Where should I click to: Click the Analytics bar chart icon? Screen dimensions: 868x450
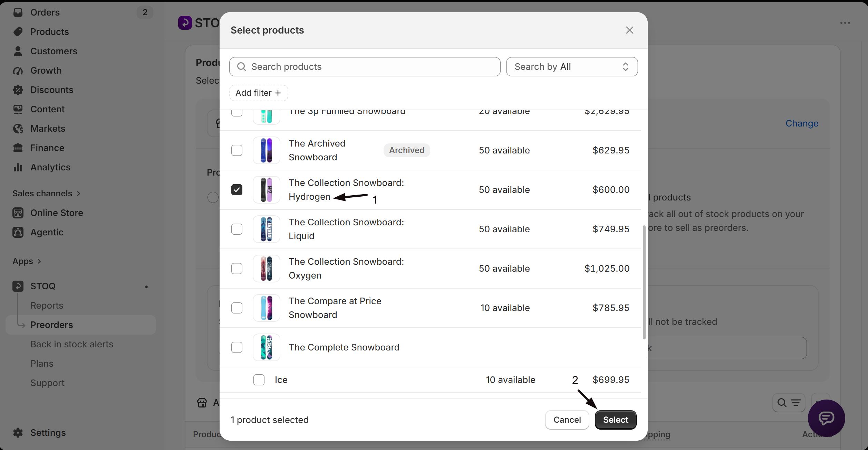[x=18, y=167]
